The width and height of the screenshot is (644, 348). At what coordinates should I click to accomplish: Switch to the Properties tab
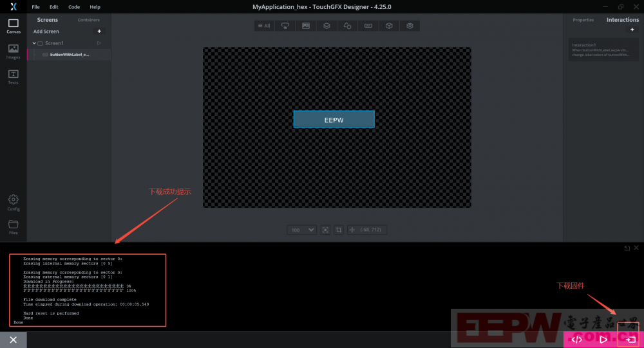tap(583, 20)
